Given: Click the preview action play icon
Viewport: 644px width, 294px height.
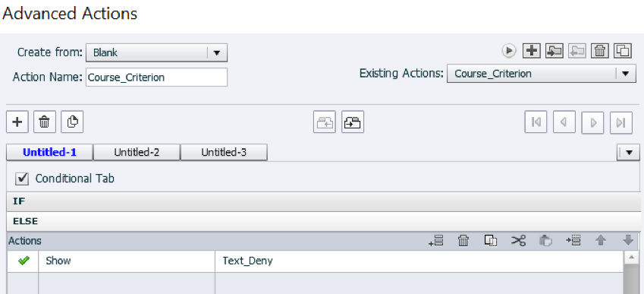Looking at the screenshot, I should [509, 51].
